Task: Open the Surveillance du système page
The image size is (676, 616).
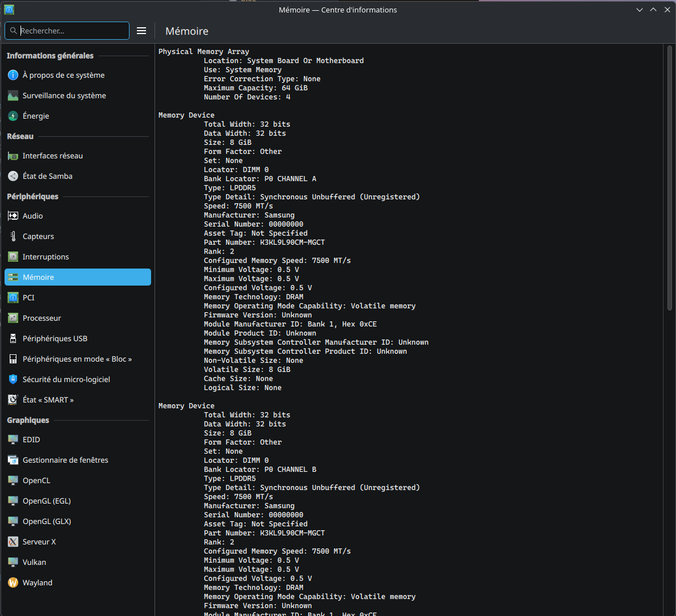Action: (x=78, y=95)
